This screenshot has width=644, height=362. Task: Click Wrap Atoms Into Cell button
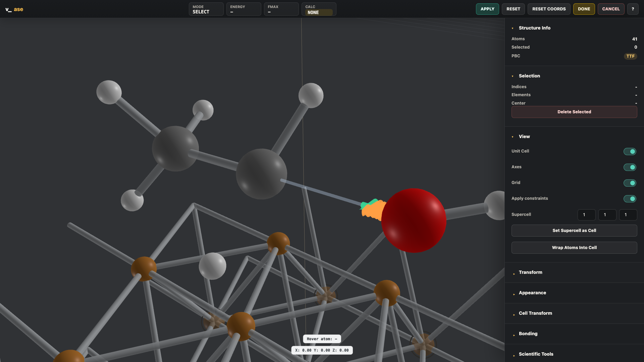[x=574, y=248]
